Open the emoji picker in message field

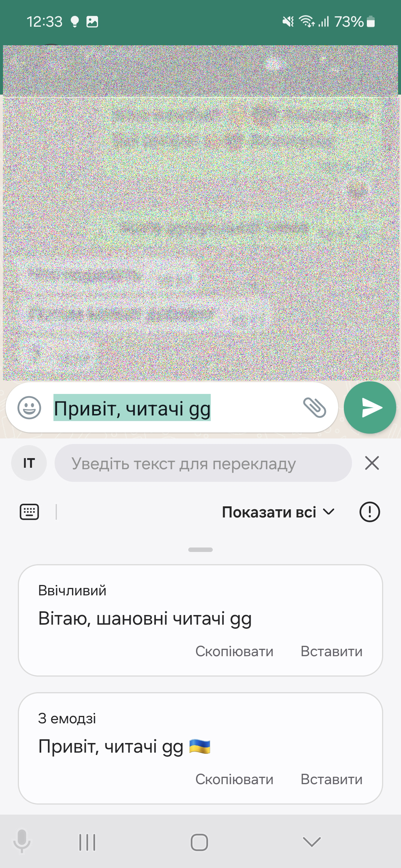click(29, 408)
